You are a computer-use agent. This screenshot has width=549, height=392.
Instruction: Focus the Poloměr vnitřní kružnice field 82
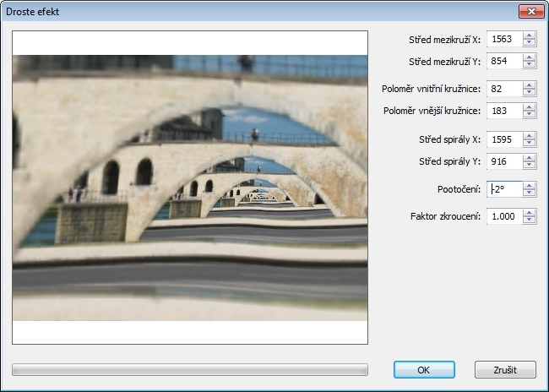click(504, 89)
